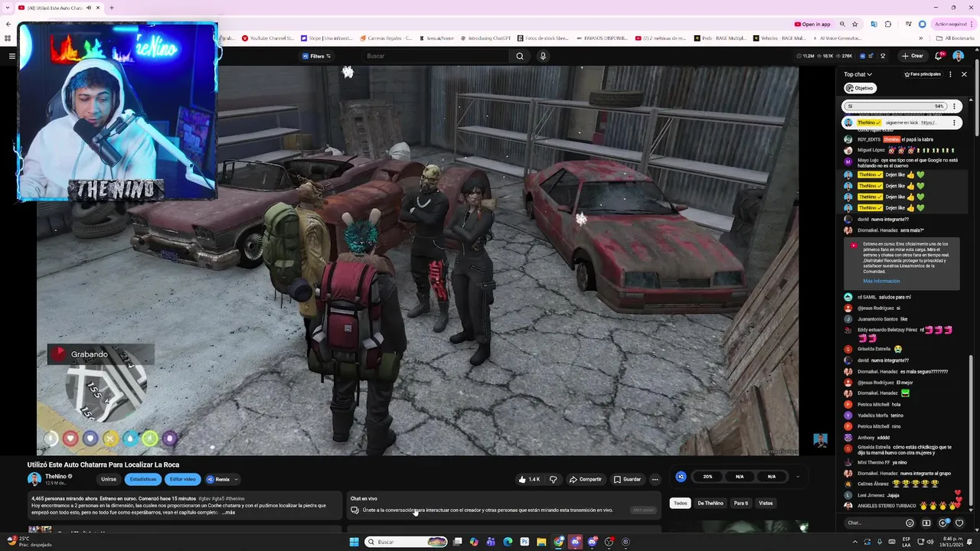Image resolution: width=980 pixels, height=551 pixels.
Task: Open the YouTube account avatar menu
Action: click(x=958, y=56)
